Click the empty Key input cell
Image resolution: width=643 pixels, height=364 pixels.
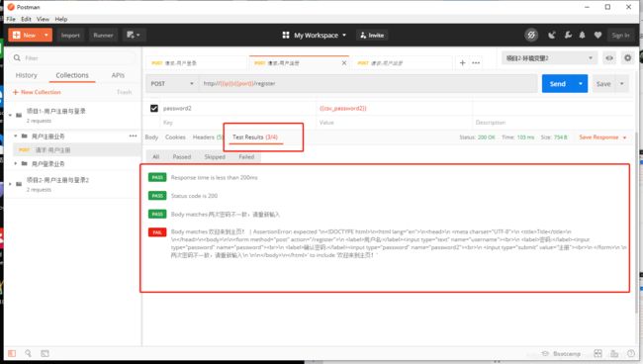[x=237, y=123]
